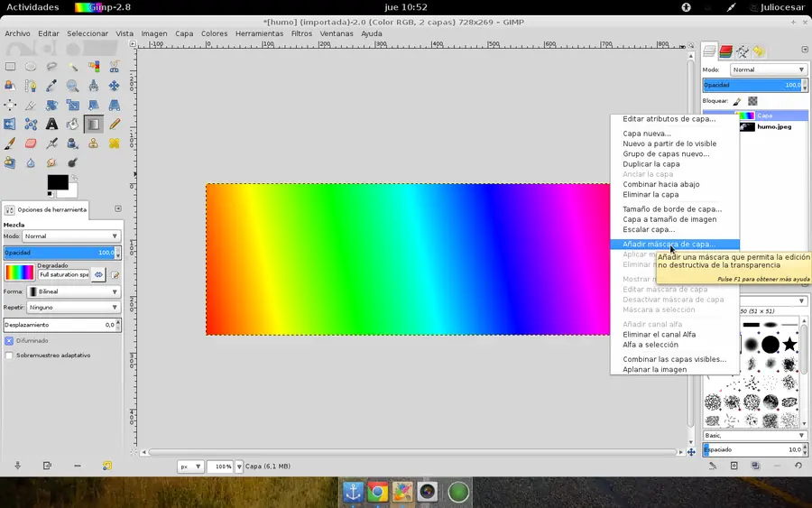812x508 pixels.
Task: Pick the Pencil tool
Action: 115,125
